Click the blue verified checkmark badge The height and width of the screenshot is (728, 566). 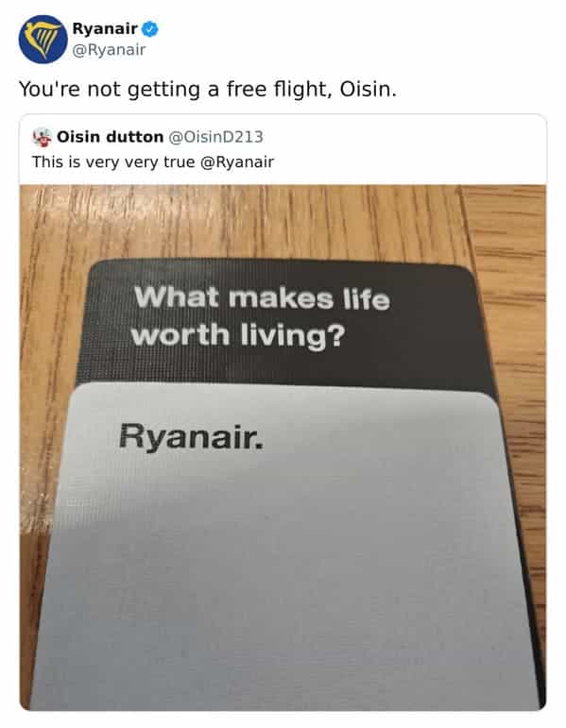pyautogui.click(x=149, y=28)
